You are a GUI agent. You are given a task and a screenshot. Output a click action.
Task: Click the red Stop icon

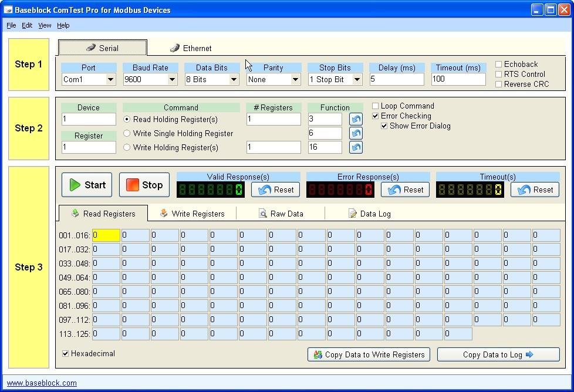[x=133, y=184]
